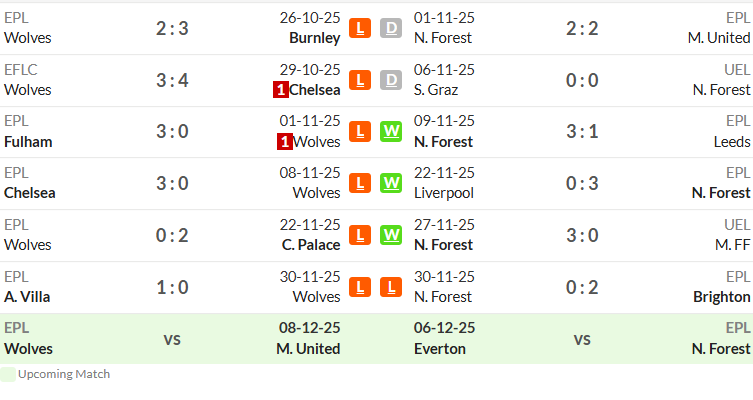Screen dimensions: 753x400
Task: Click the grey D badge beside S. Graz
Action: pos(391,80)
